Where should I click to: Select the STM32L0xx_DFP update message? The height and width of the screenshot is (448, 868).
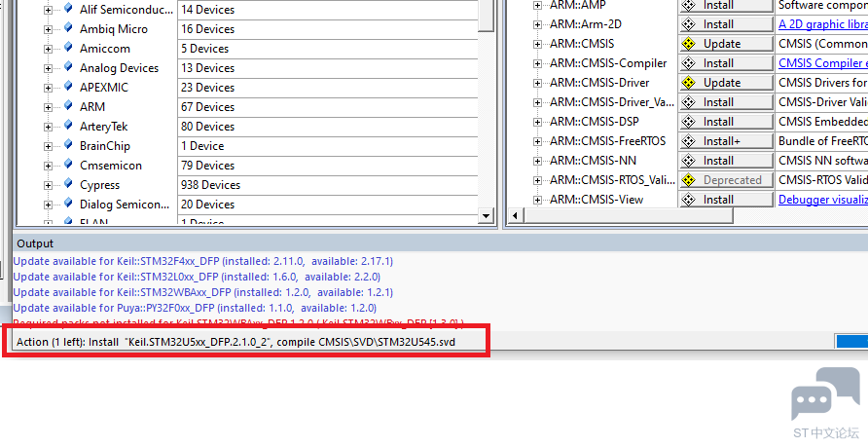[x=197, y=277]
